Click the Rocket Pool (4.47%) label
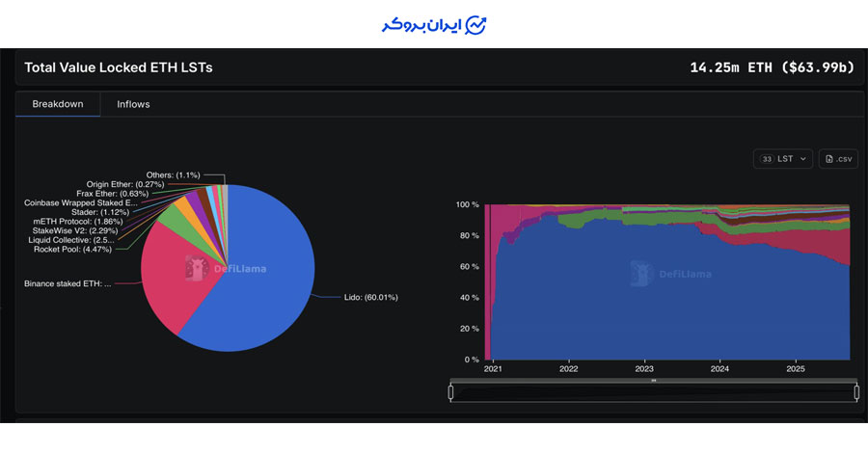This screenshot has height=454, width=868. 72,249
